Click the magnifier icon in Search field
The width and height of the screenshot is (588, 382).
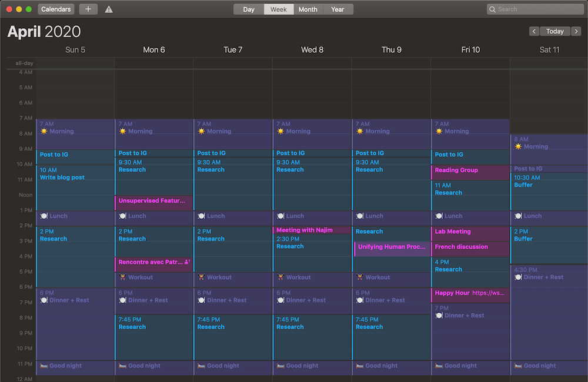click(x=492, y=9)
